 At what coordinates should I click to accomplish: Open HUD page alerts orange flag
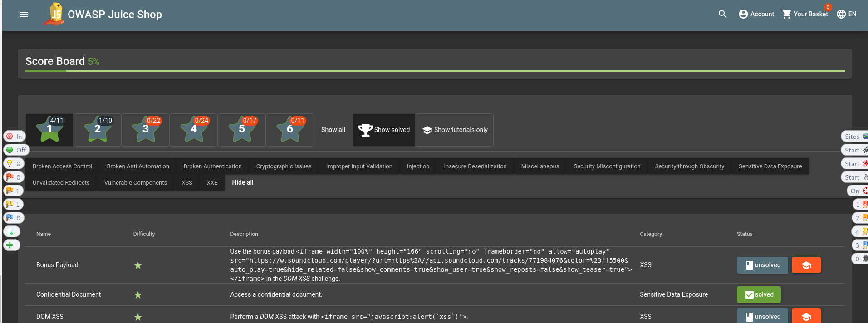click(x=13, y=191)
